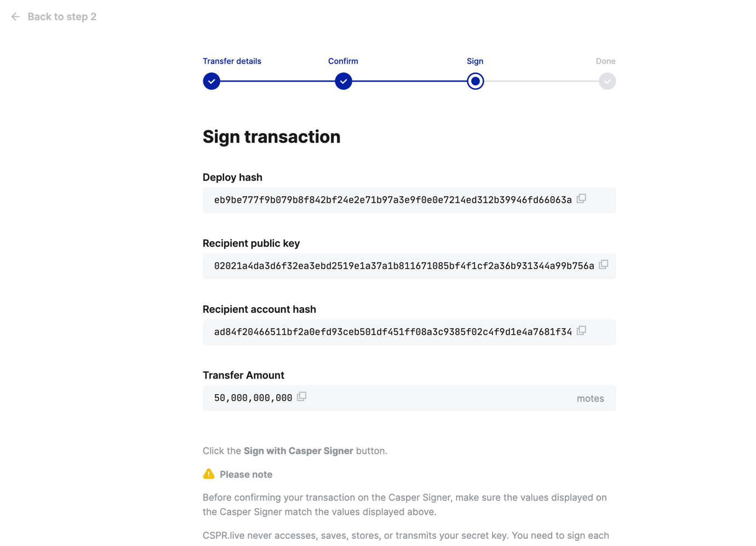Click the progress line between Sign and Done
756x546 pixels.
click(541, 81)
